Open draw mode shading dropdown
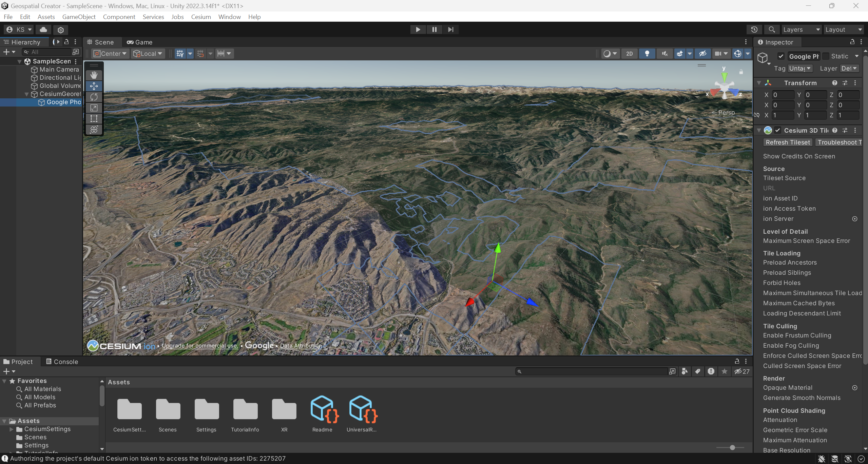 (610, 54)
